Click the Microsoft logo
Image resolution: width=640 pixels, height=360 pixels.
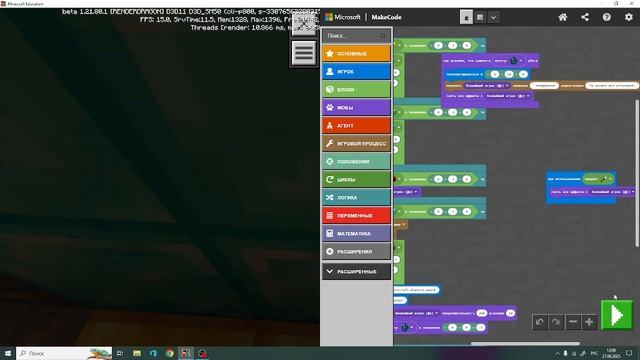[343, 17]
